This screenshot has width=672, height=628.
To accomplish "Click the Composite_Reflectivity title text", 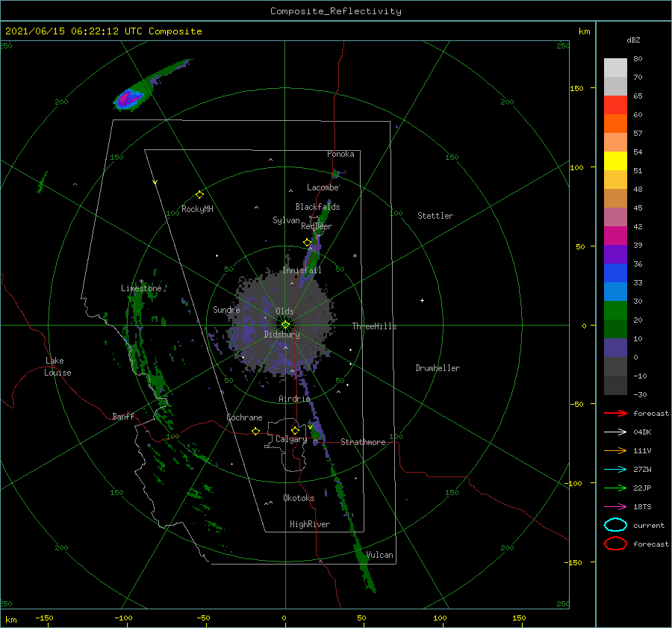I will tap(336, 11).
